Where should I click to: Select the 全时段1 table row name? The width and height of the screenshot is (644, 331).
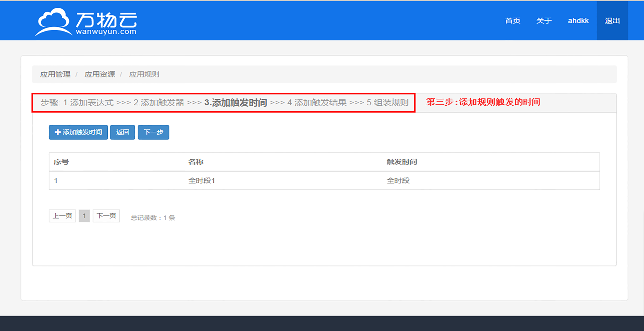pos(201,181)
